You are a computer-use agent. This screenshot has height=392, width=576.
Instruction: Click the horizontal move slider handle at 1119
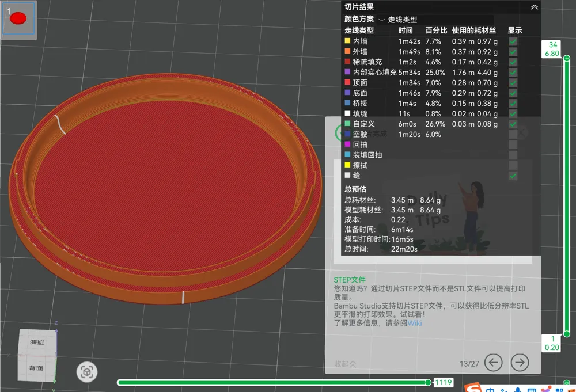(x=428, y=382)
